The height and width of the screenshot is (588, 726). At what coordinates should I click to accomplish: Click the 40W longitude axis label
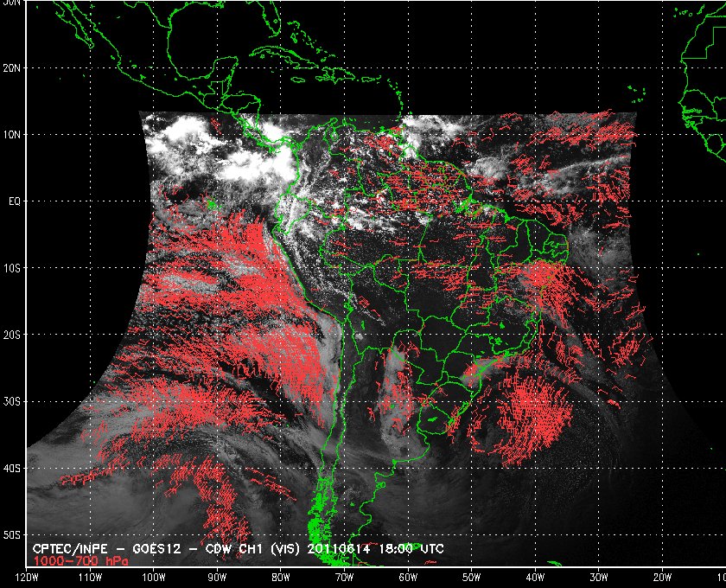click(x=535, y=578)
